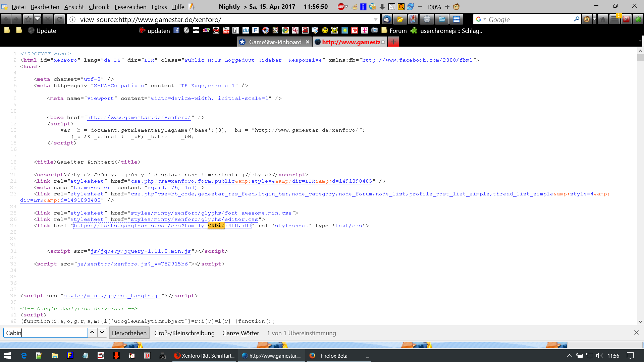644x362 pixels.
Task: Open font-awesome.min.css stylesheet link
Action: pos(211,213)
